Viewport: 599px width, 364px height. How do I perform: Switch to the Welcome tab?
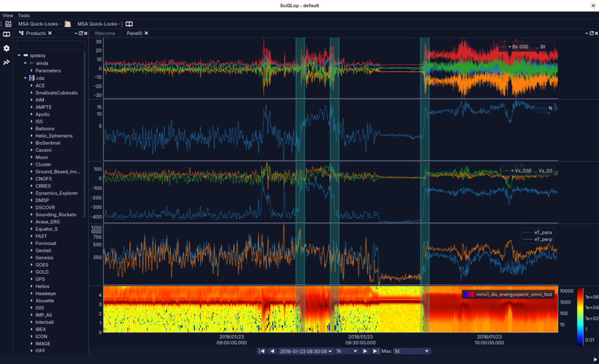105,33
